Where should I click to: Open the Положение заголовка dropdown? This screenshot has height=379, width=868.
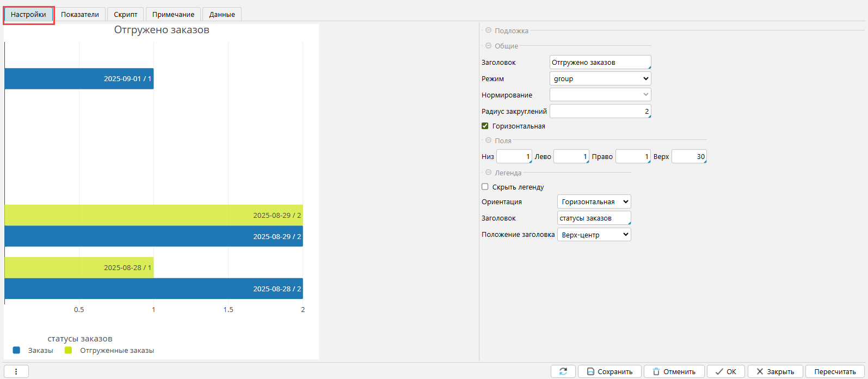(594, 235)
